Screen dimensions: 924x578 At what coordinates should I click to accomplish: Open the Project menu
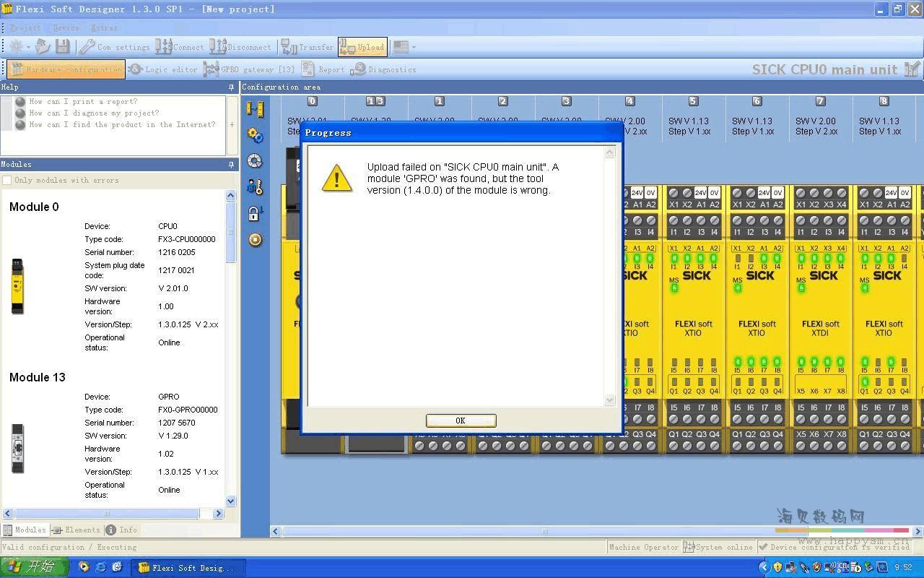[x=25, y=27]
